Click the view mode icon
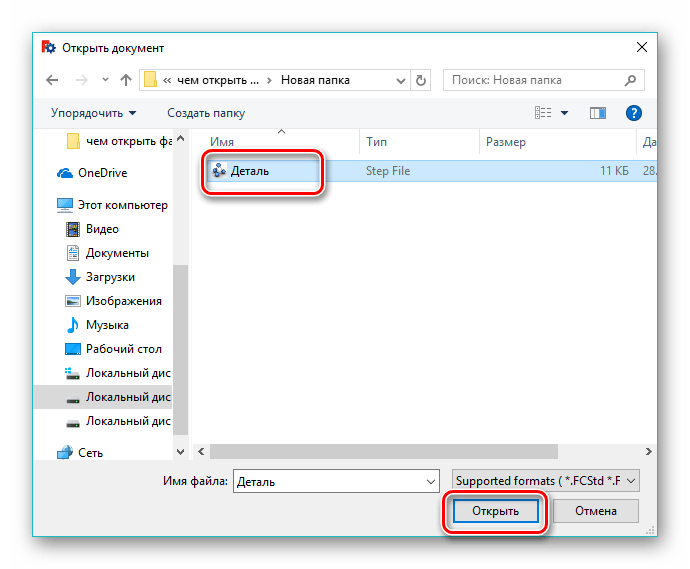This screenshot has height=569, width=690. (x=541, y=113)
